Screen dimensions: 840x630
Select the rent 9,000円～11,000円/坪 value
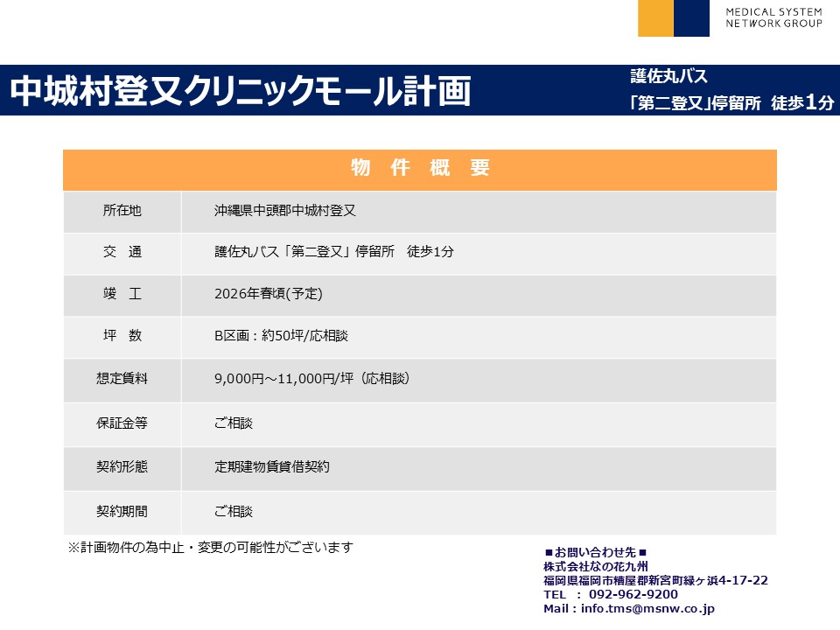point(283,378)
